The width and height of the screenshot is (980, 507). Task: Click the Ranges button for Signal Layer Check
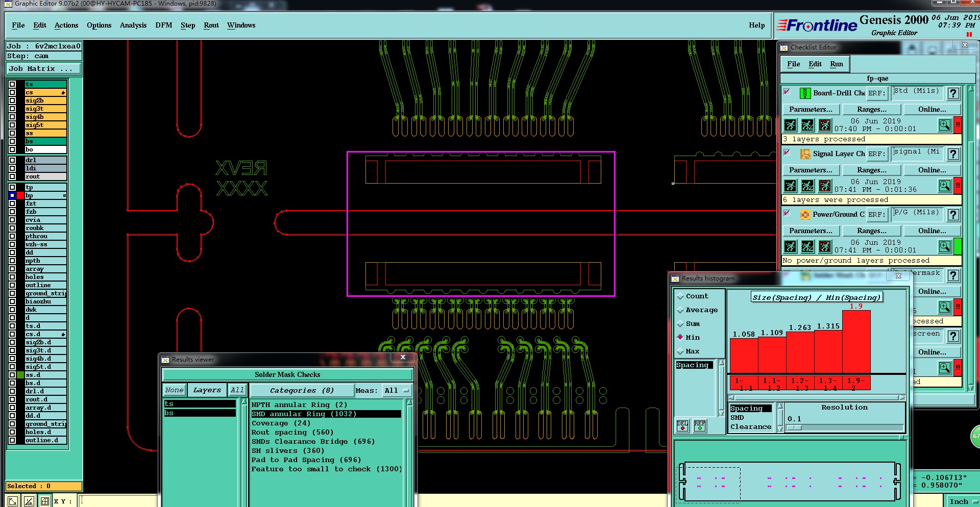click(x=871, y=170)
